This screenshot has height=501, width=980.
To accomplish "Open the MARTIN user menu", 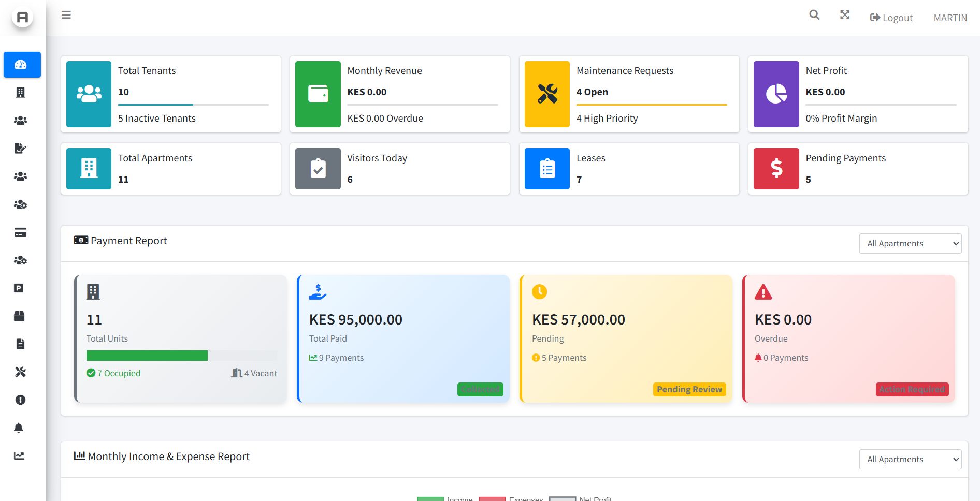I will 950,17.
